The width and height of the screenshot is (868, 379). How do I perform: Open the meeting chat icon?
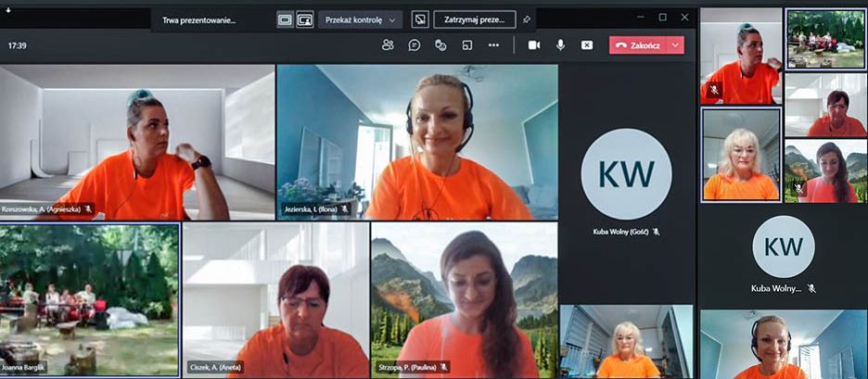415,44
